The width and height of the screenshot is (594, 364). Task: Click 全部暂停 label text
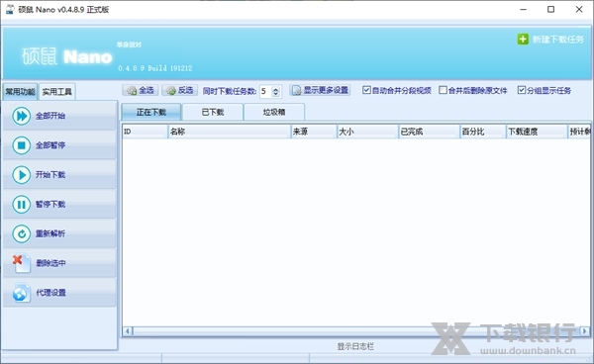pyautogui.click(x=50, y=145)
